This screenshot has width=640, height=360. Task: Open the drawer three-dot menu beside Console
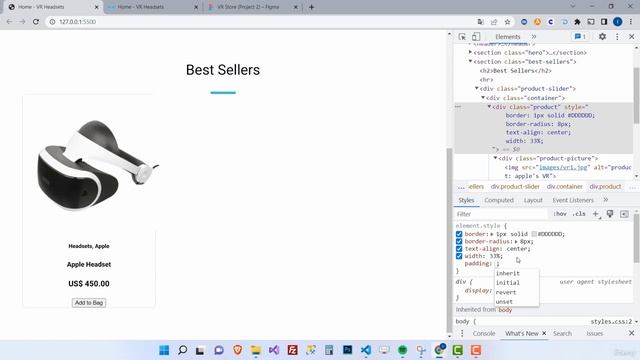462,333
